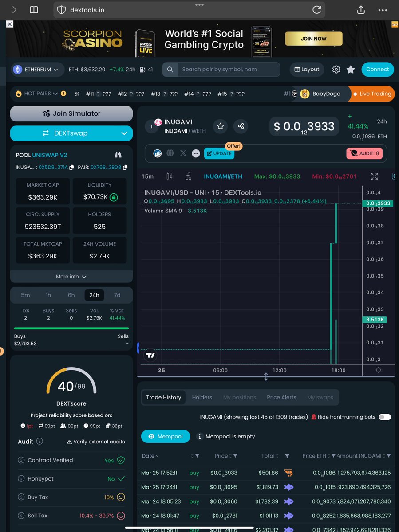Open the binoculars icon in the Pool panel
The width and height of the screenshot is (399, 532).
coord(118,155)
